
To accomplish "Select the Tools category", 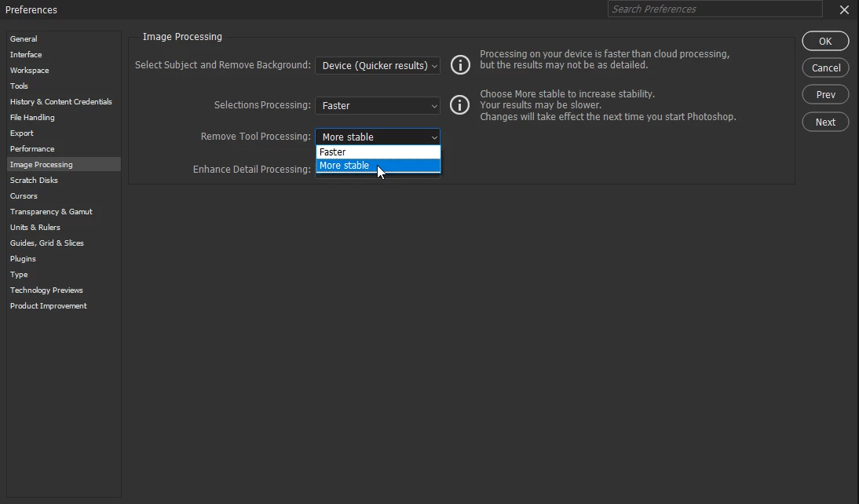I will pyautogui.click(x=64, y=86).
